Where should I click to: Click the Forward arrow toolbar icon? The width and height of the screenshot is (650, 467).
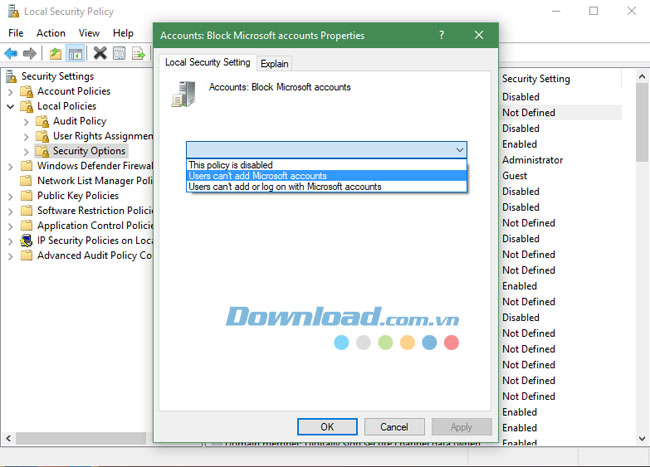(x=29, y=53)
